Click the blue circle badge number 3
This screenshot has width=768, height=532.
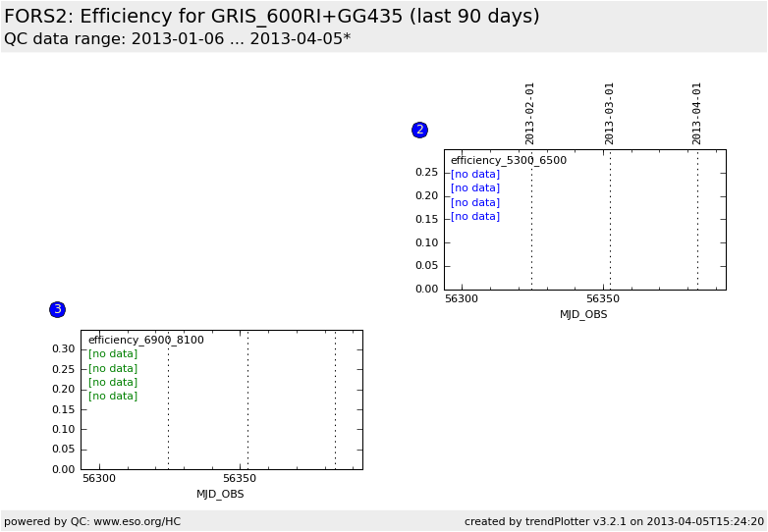[x=57, y=309]
